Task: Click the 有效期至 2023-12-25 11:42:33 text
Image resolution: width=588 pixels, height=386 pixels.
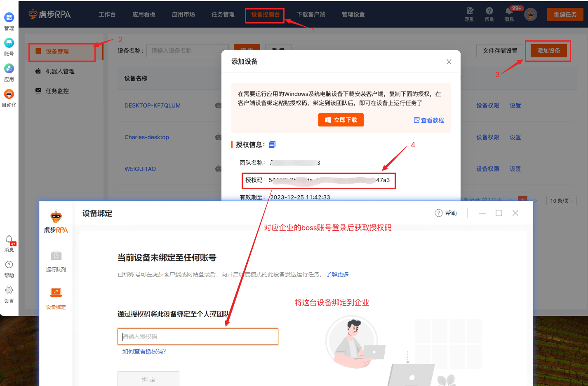Action: tap(285, 197)
